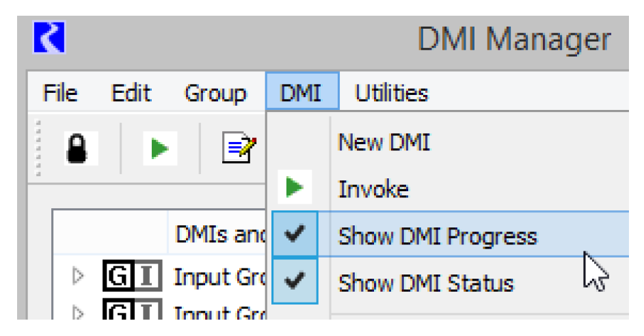644x336 pixels.
Task: Select Invoke in the DMI dropdown menu
Action: [373, 189]
